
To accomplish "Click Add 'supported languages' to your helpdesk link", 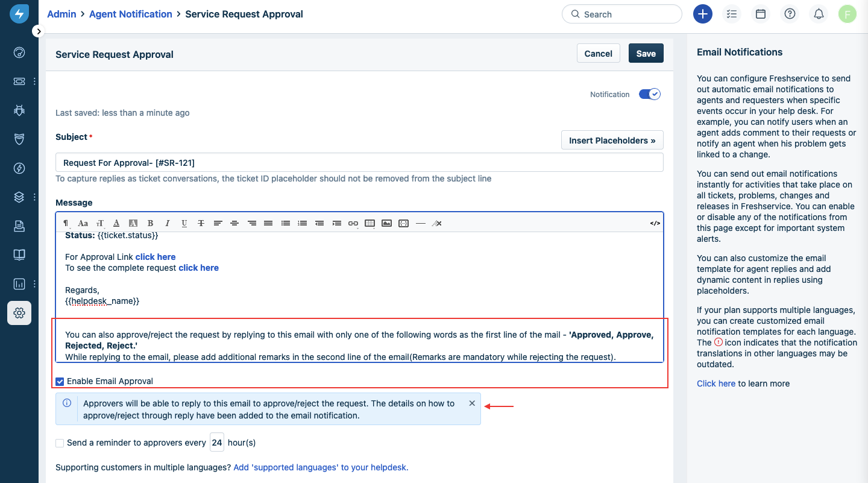I will point(320,467).
